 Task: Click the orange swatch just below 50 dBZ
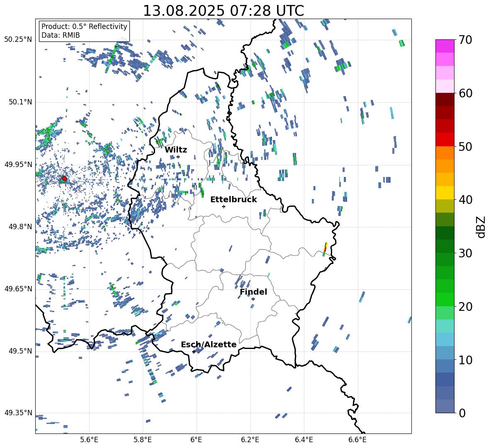tap(445, 153)
